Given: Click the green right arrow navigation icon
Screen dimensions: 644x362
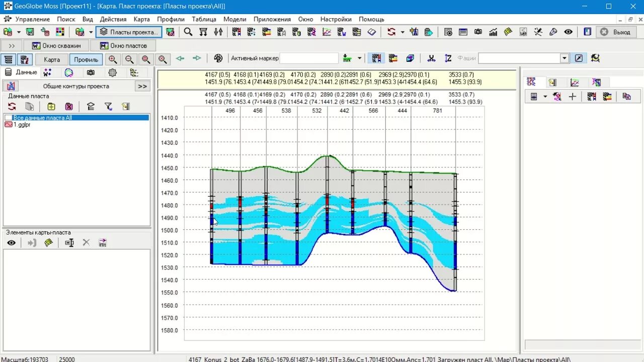Looking at the screenshot, I should [x=197, y=58].
